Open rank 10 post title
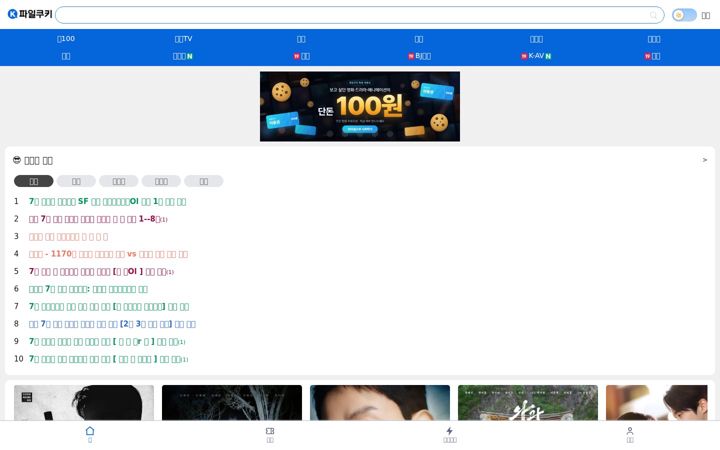This screenshot has width=720, height=450. [x=108, y=359]
